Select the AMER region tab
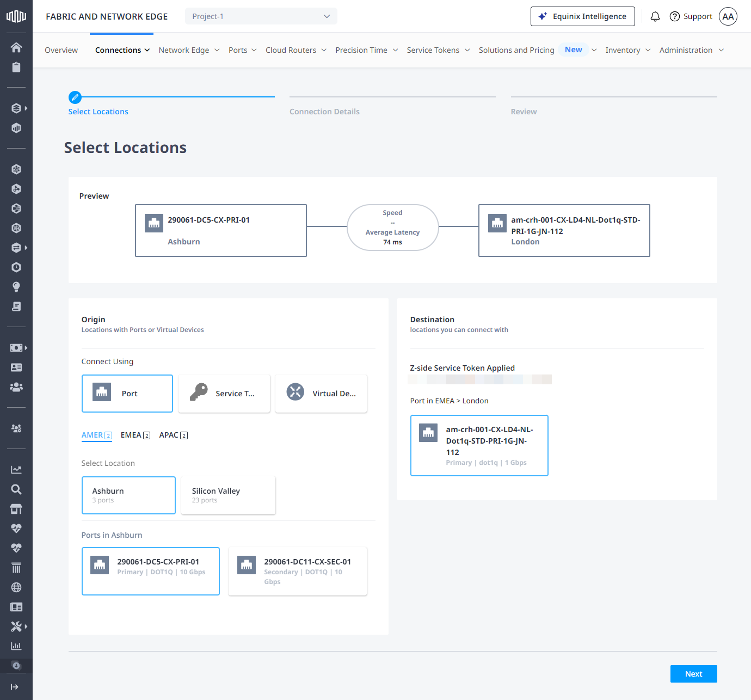The image size is (751, 700). [97, 435]
